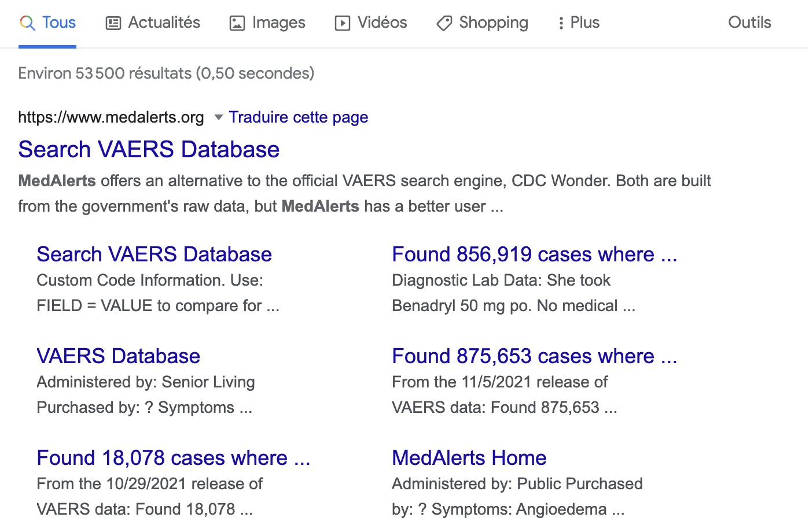
Task: Click the Actualités newspaper icon
Action: tap(113, 23)
